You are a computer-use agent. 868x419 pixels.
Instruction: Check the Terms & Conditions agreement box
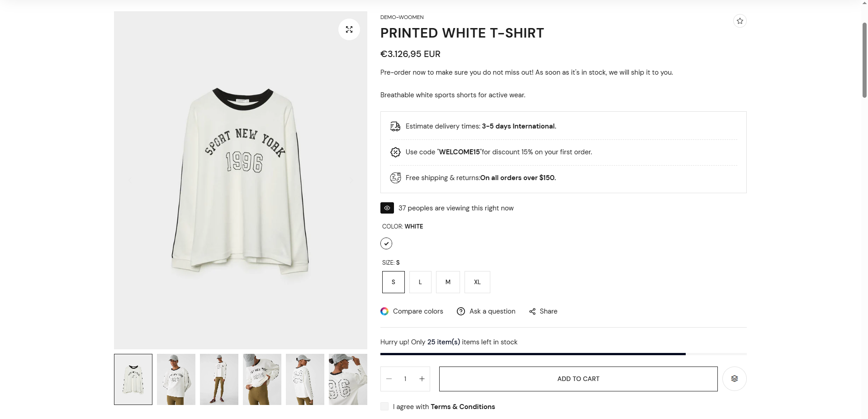(384, 406)
